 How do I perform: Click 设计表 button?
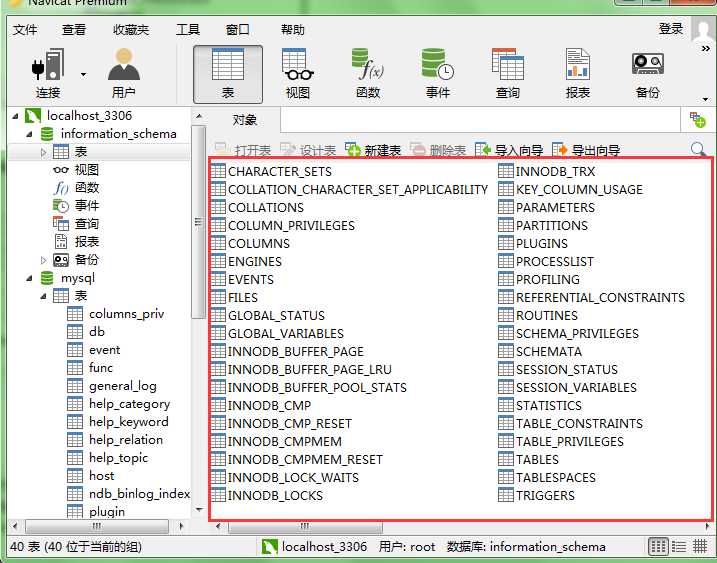coord(308,149)
